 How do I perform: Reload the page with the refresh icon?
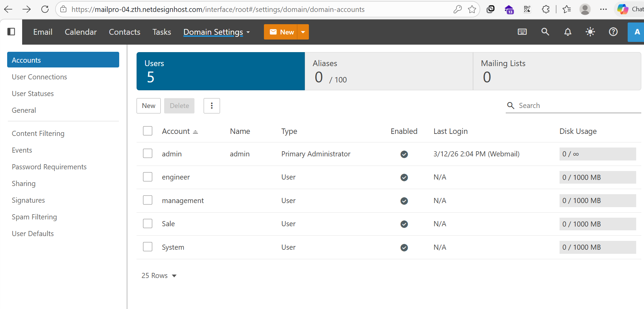pos(45,9)
